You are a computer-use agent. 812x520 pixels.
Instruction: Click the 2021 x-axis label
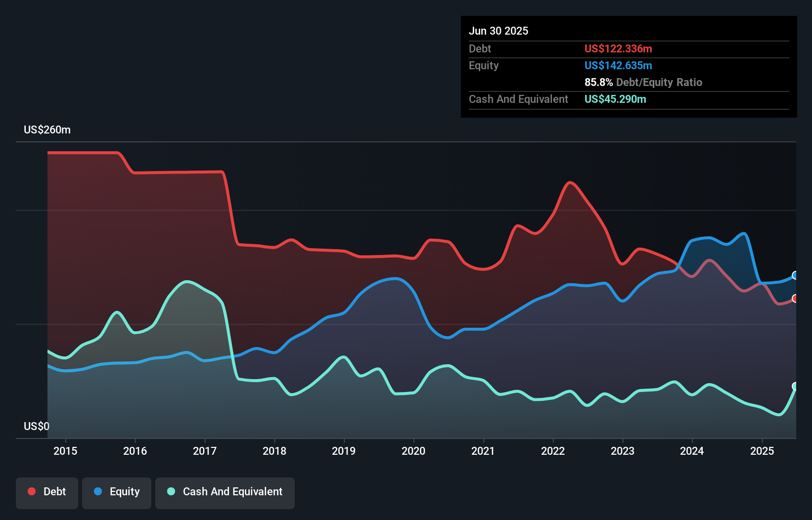[x=483, y=451]
